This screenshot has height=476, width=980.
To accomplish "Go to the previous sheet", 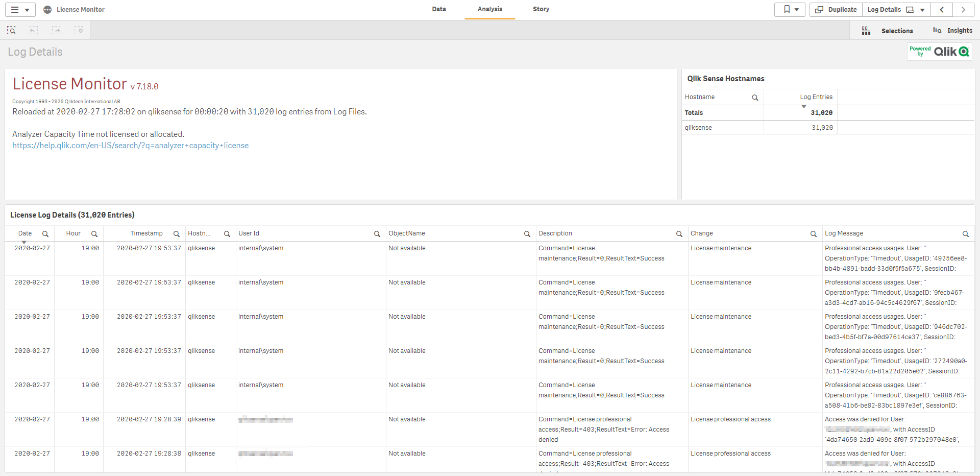I will (942, 10).
